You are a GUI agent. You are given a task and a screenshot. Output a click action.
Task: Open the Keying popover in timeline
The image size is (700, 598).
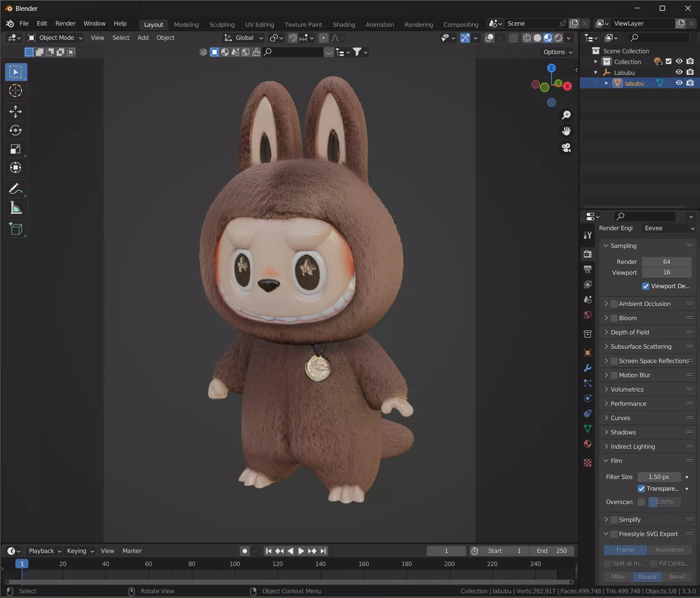[80, 551]
